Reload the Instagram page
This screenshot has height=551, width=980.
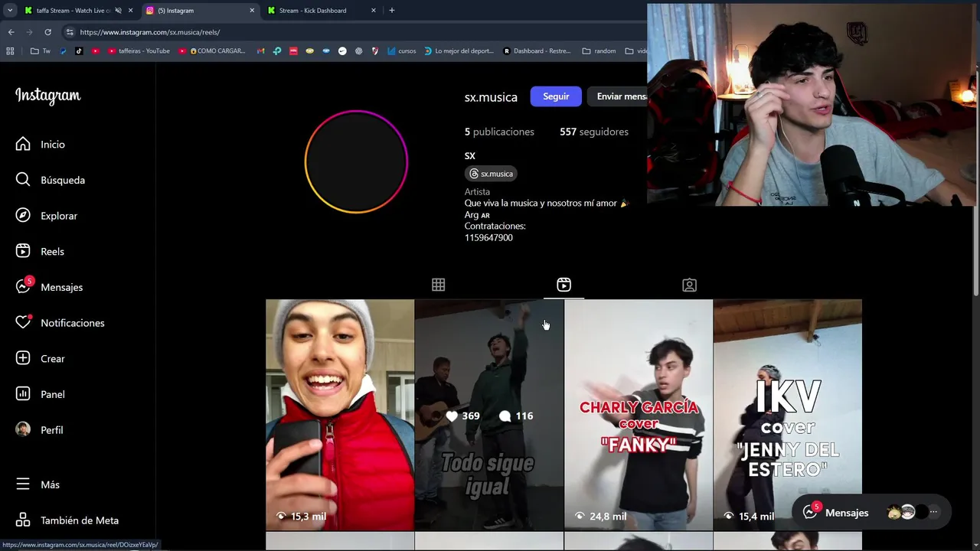47,32
